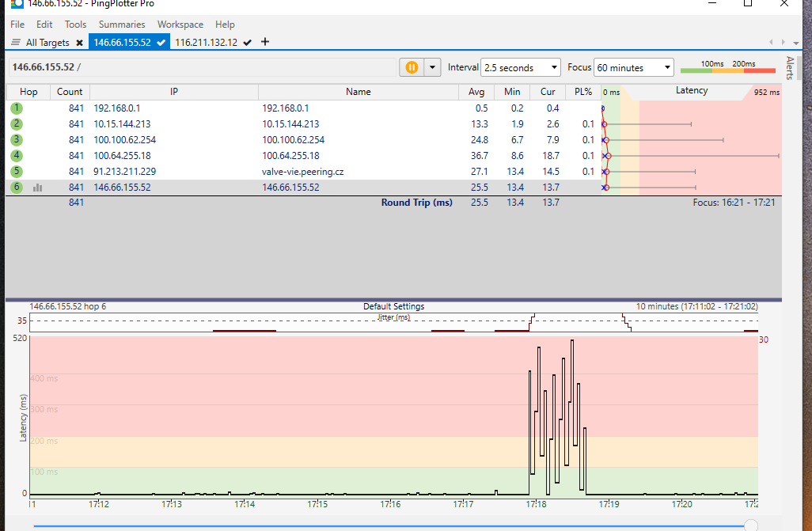812x531 pixels.
Task: Click checkmark on the 116.211.132.12 tab
Action: coord(248,43)
